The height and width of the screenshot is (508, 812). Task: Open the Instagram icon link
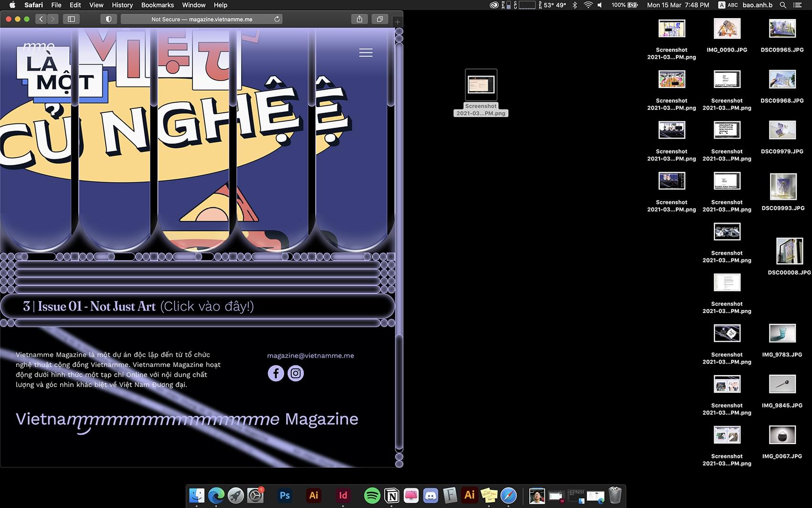point(296,373)
